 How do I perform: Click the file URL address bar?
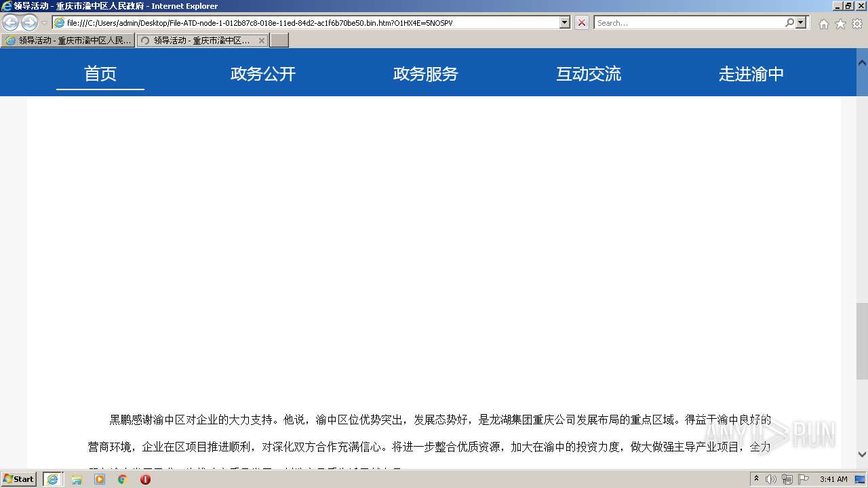tap(312, 23)
